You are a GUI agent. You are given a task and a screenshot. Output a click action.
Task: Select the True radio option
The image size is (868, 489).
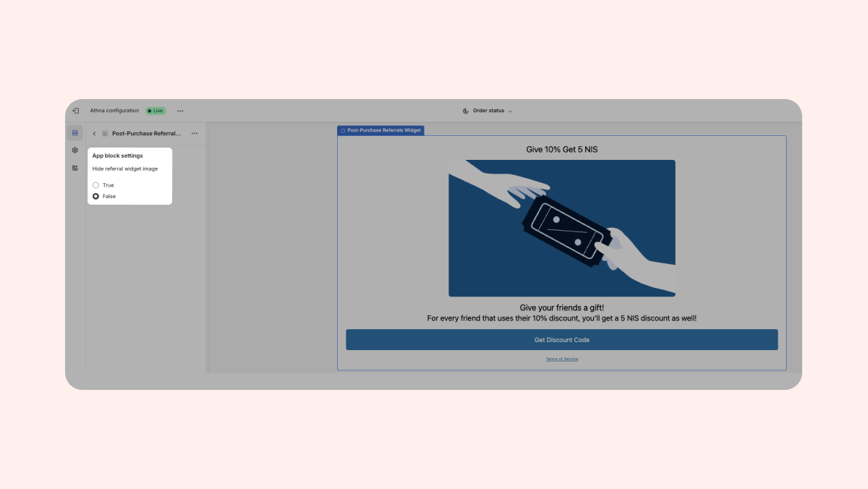pos(96,185)
